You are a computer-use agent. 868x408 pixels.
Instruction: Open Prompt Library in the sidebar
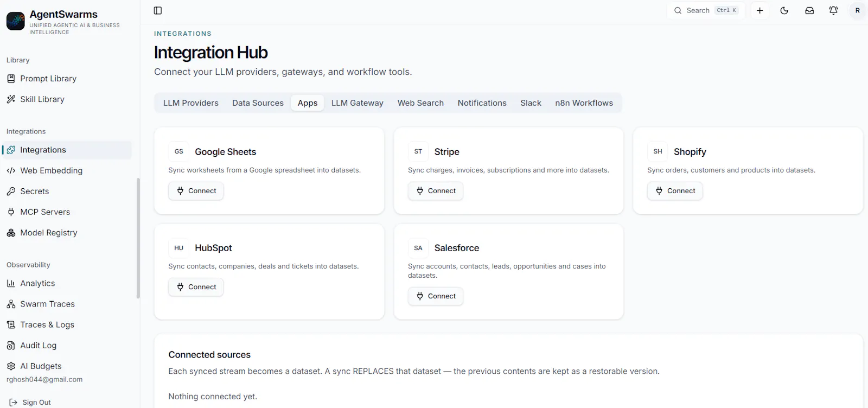point(67,79)
